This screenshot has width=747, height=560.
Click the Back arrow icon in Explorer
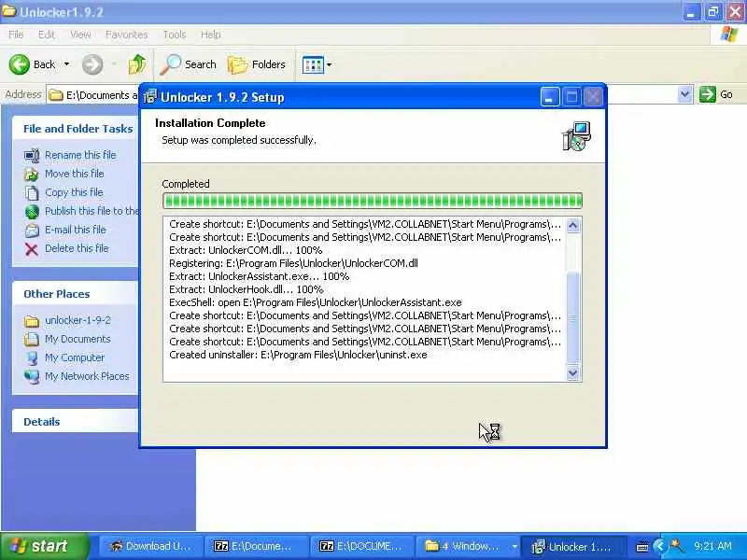[19, 64]
